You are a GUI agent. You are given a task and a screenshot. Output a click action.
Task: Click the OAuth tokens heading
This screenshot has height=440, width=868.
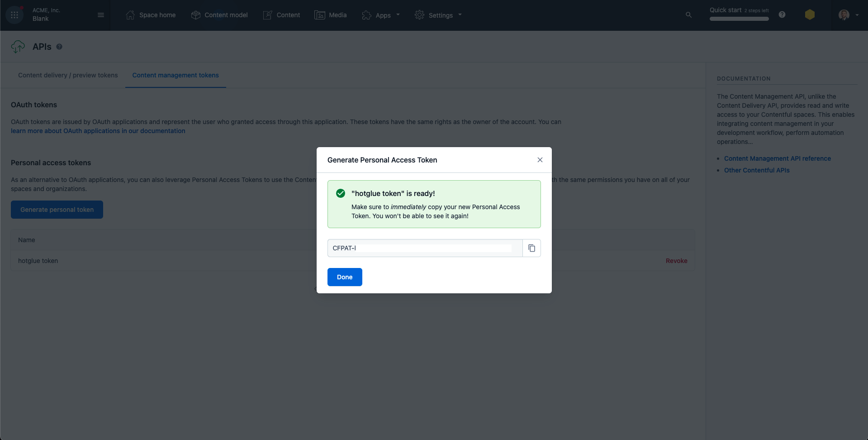pos(34,105)
